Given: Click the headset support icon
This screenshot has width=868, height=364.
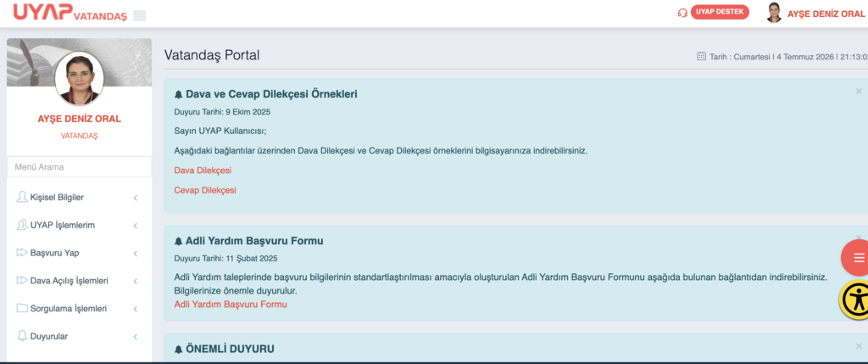Looking at the screenshot, I should tap(682, 13).
